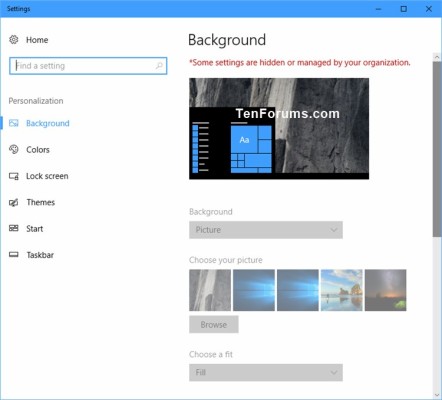
Task: Click the magnifier icon in search box
Action: coord(159,66)
